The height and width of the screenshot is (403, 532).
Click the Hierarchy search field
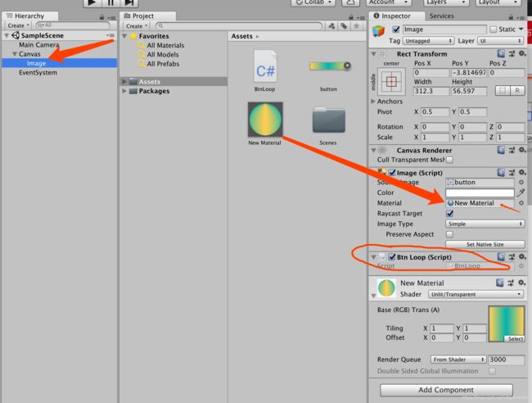pos(74,25)
